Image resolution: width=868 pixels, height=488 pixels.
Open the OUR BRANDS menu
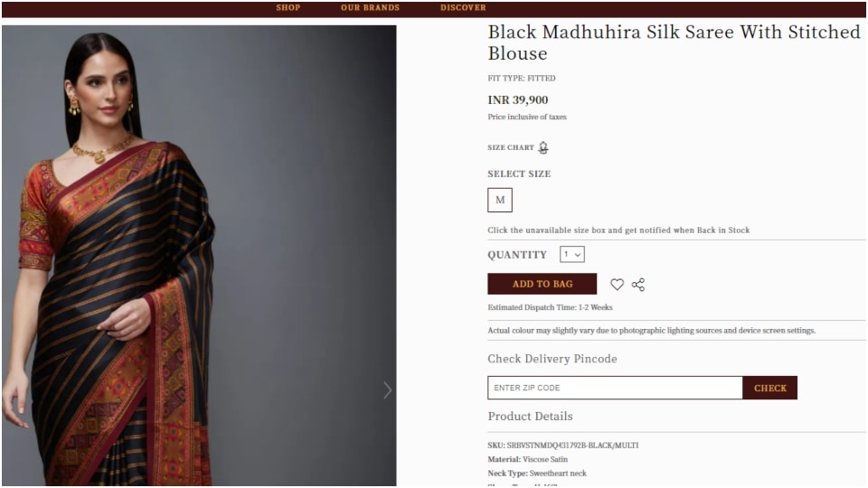370,8
